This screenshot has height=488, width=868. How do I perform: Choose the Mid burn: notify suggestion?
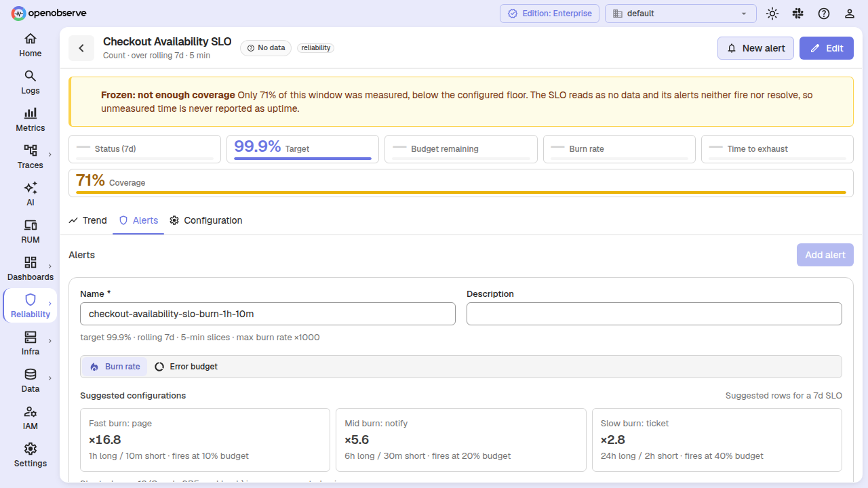[x=461, y=439]
